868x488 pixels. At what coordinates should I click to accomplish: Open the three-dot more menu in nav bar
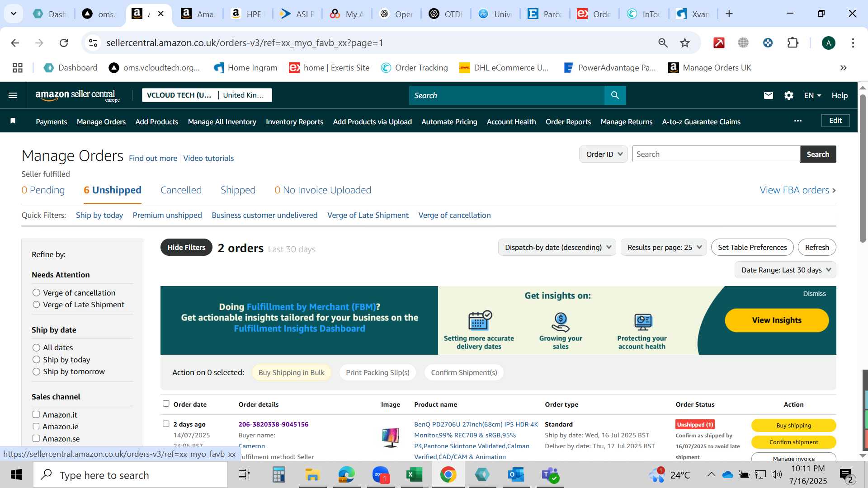click(798, 121)
